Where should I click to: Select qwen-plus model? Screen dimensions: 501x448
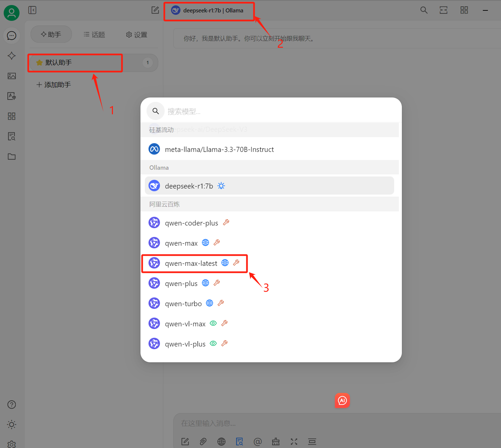pyautogui.click(x=269, y=283)
